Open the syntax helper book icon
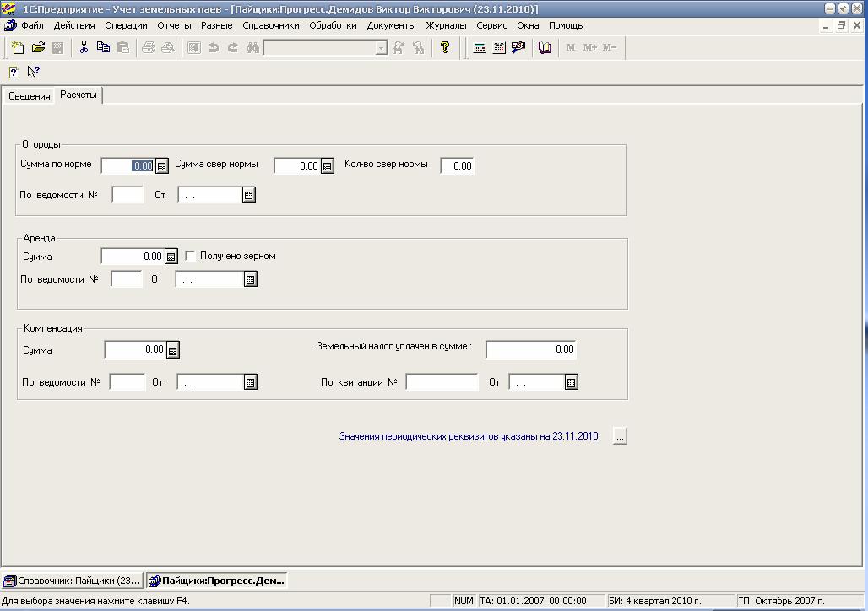868x611 pixels. tap(545, 47)
